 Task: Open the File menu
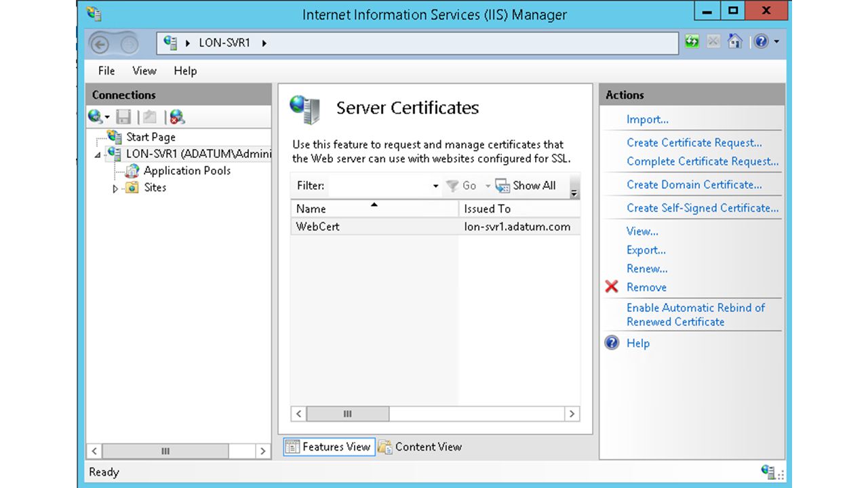(x=106, y=70)
